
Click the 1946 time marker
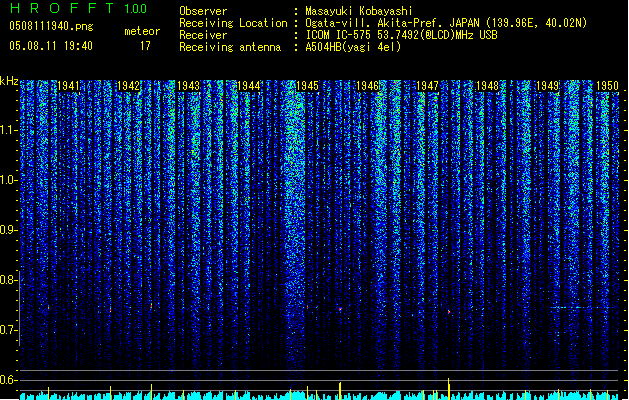pyautogui.click(x=367, y=86)
